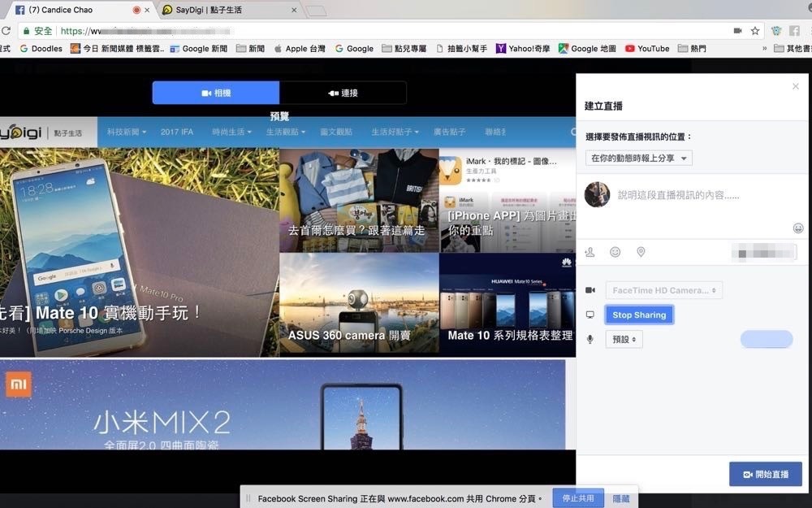The height and width of the screenshot is (508, 812).
Task: Expand the 在你的動態時報上分享 dropdown
Action: (639, 158)
